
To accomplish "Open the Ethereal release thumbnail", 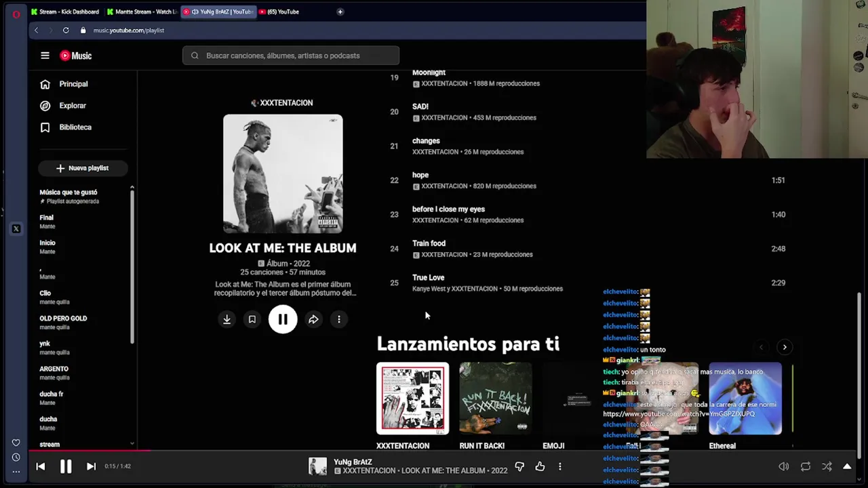I will (x=745, y=399).
